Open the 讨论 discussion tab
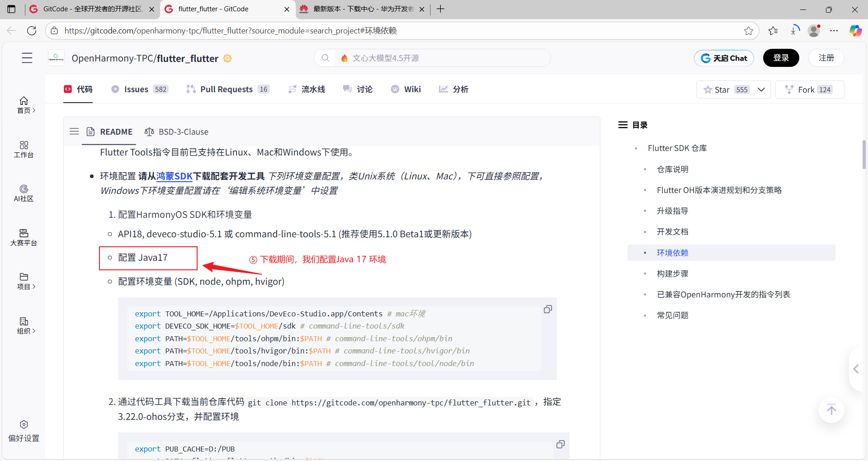 coord(358,89)
